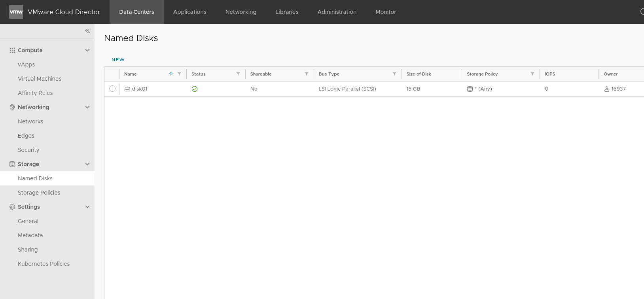Click the disk icon beside disk01
This screenshot has width=644, height=299.
[x=127, y=89]
